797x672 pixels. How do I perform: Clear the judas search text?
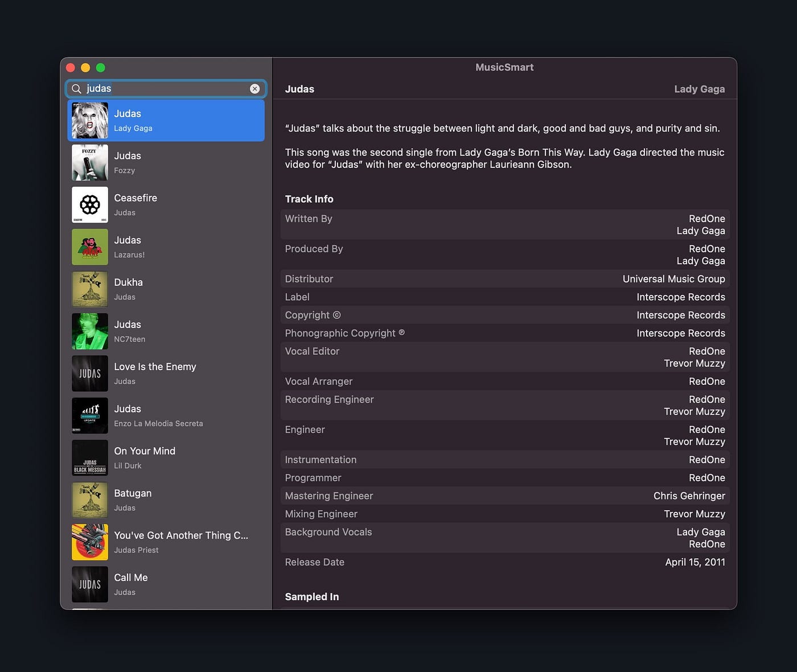254,89
